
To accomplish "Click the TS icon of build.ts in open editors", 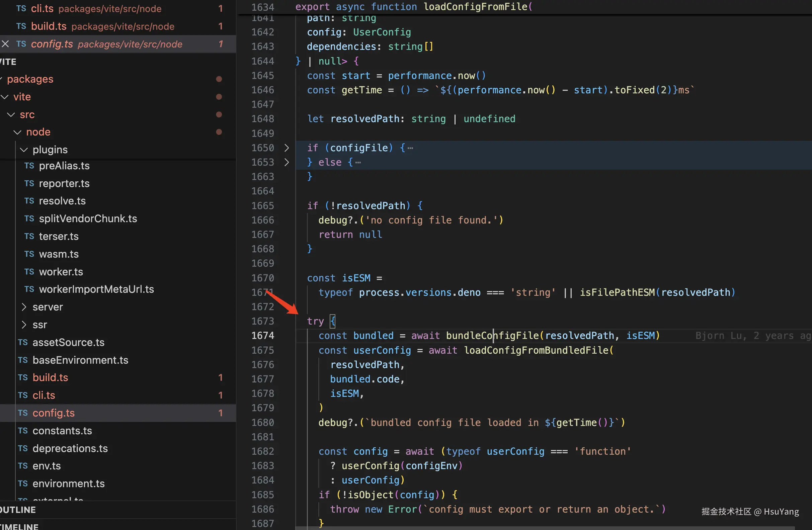I will (21, 26).
